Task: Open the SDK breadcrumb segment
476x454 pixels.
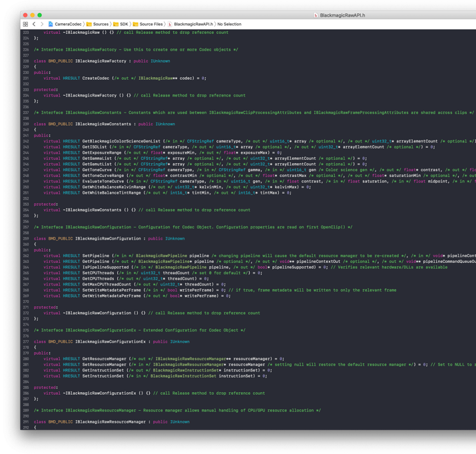Action: pyautogui.click(x=124, y=24)
